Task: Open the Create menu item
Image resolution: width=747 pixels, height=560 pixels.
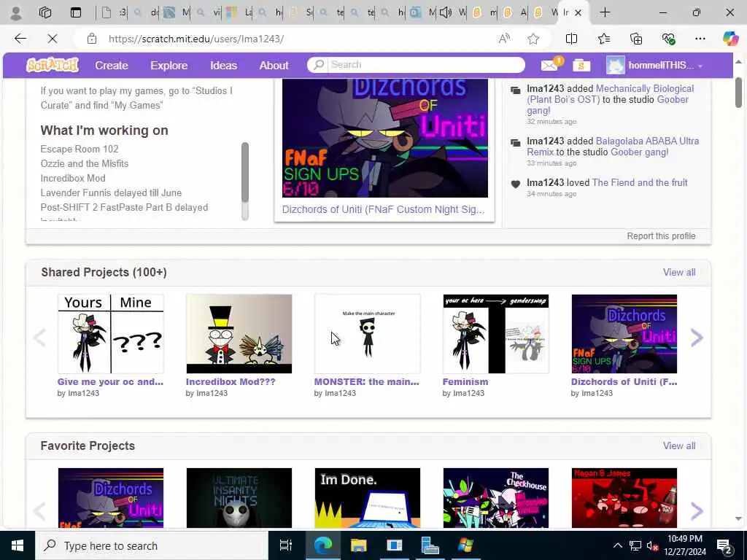Action: (112, 65)
